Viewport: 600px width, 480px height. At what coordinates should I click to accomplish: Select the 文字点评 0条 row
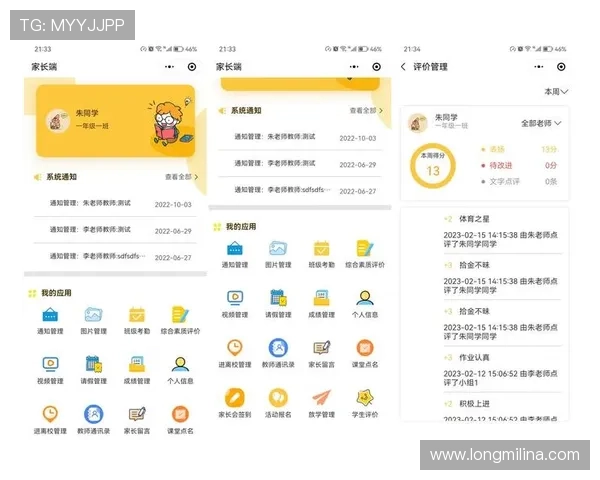(x=519, y=181)
